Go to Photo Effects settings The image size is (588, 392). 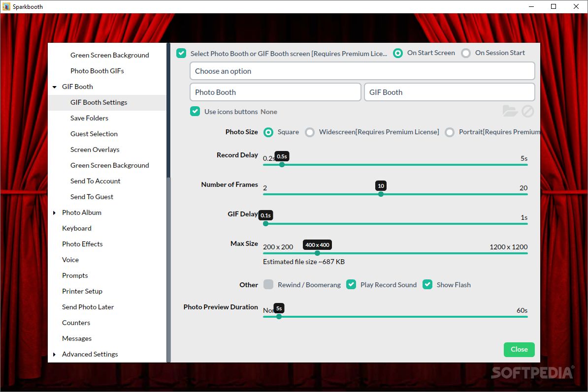click(82, 244)
